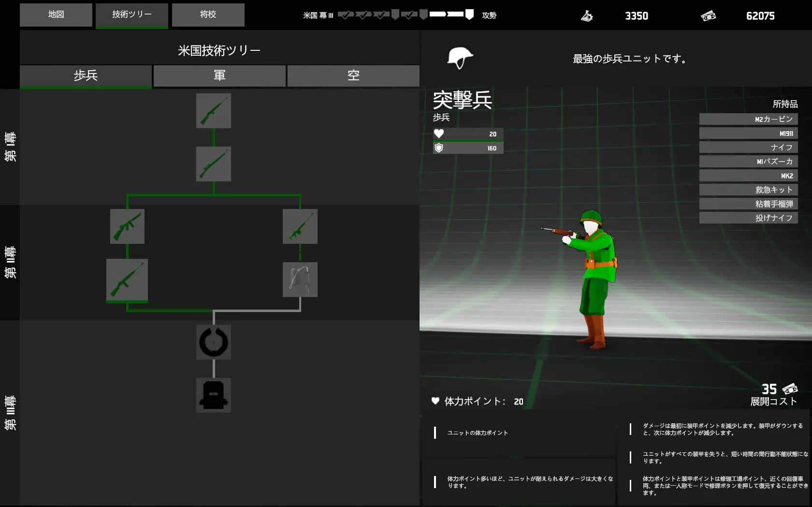Image resolution: width=812 pixels, height=507 pixels.
Task: Select the circular ring node in tier III
Action: click(x=214, y=342)
